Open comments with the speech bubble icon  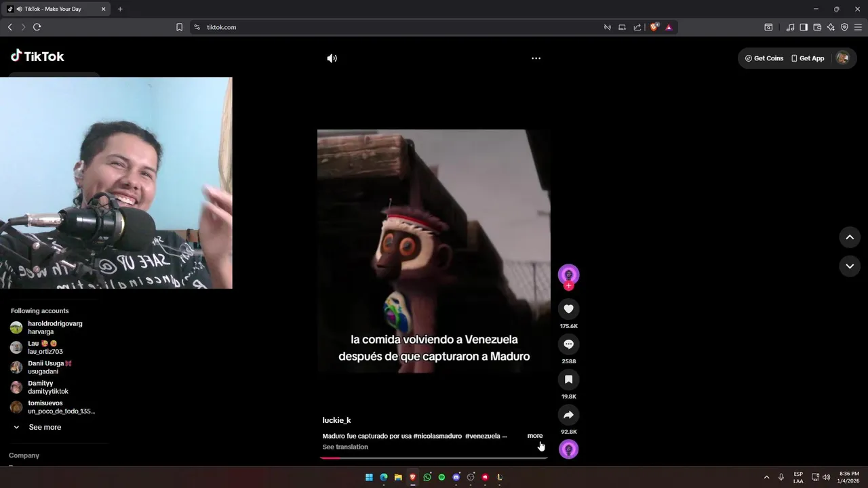point(568,344)
